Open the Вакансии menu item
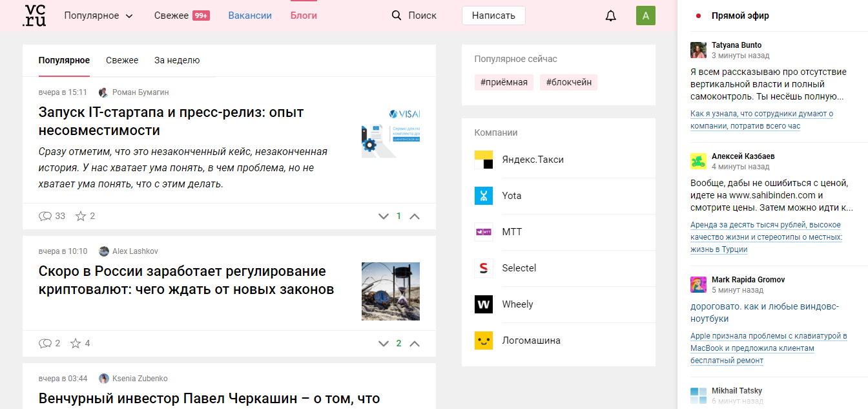This screenshot has width=868, height=409. tap(250, 14)
